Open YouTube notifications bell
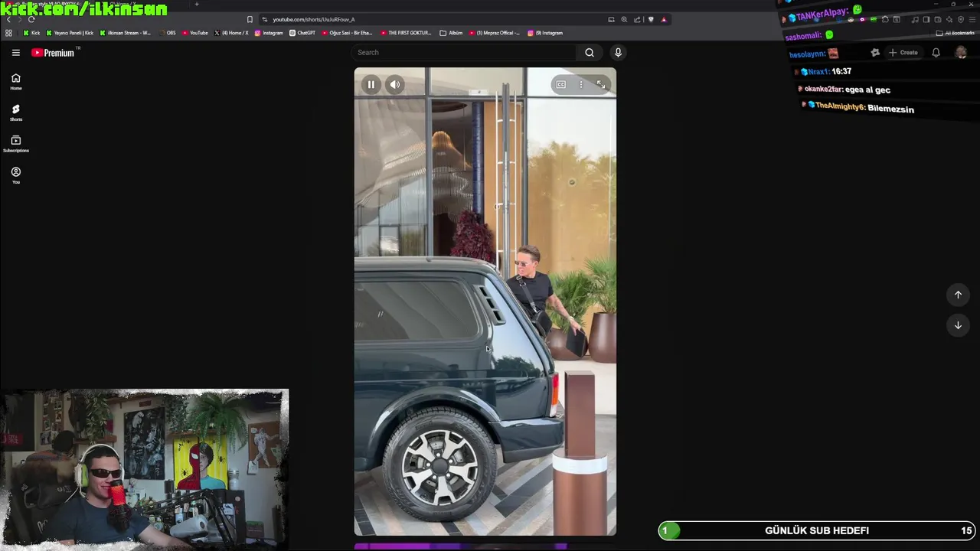This screenshot has height=551, width=980. (936, 53)
